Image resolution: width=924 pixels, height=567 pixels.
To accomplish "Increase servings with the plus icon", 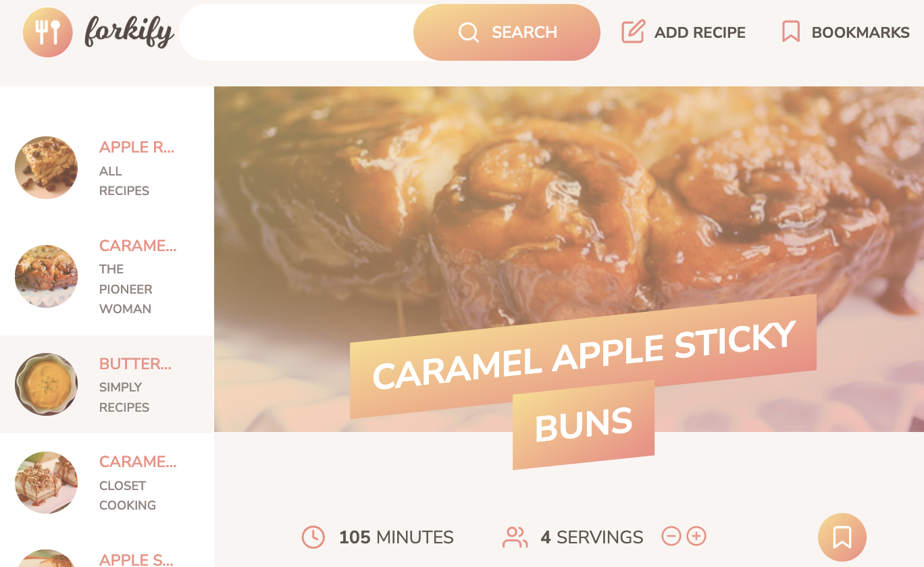I will pyautogui.click(x=696, y=537).
